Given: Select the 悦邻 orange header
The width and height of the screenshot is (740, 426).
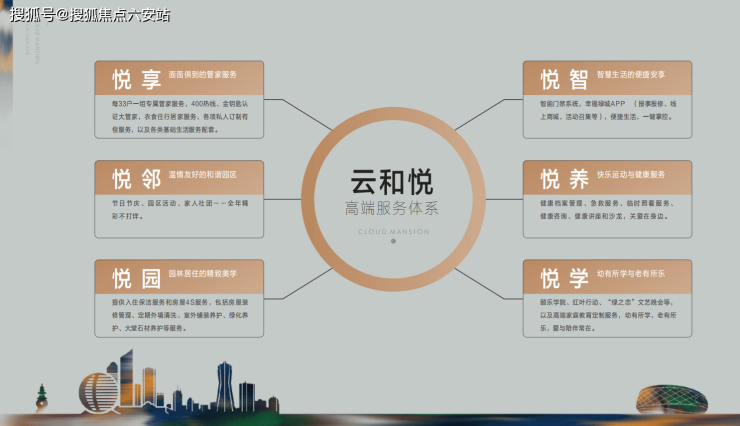Looking at the screenshot, I should tap(180, 177).
